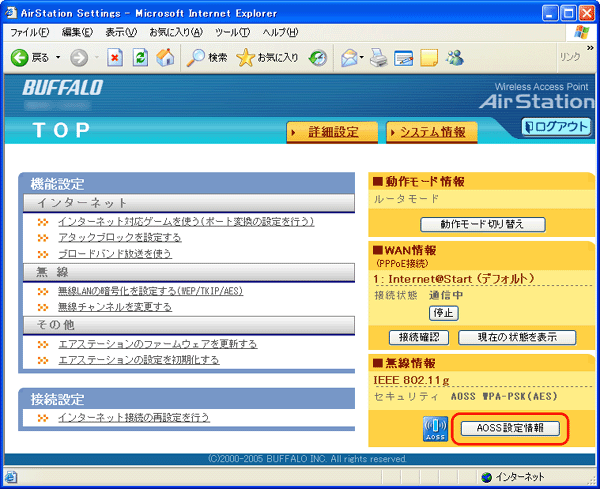
Task: Click the 無線 section header bar
Action: pos(189,272)
